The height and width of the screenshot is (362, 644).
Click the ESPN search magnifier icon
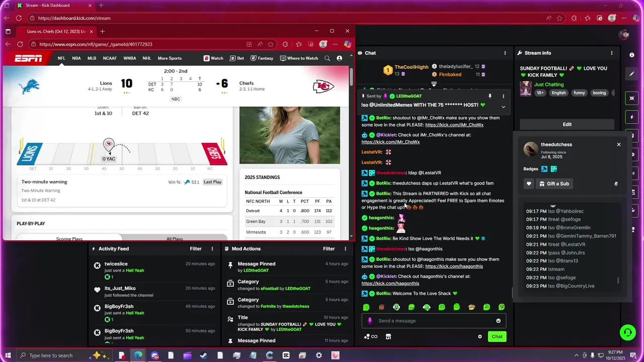click(328, 58)
